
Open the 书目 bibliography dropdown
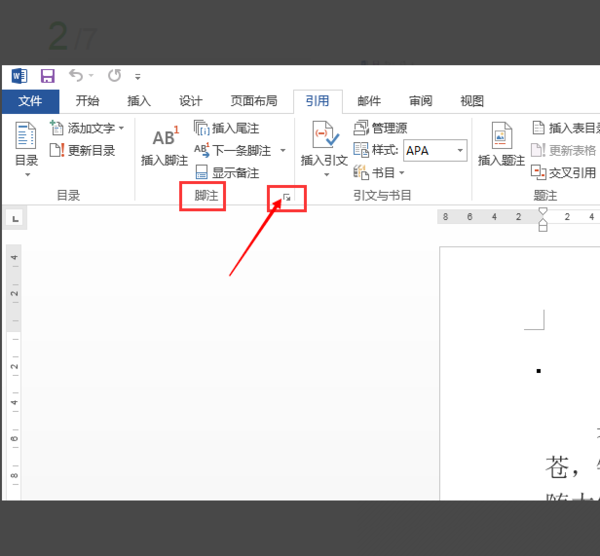(379, 173)
